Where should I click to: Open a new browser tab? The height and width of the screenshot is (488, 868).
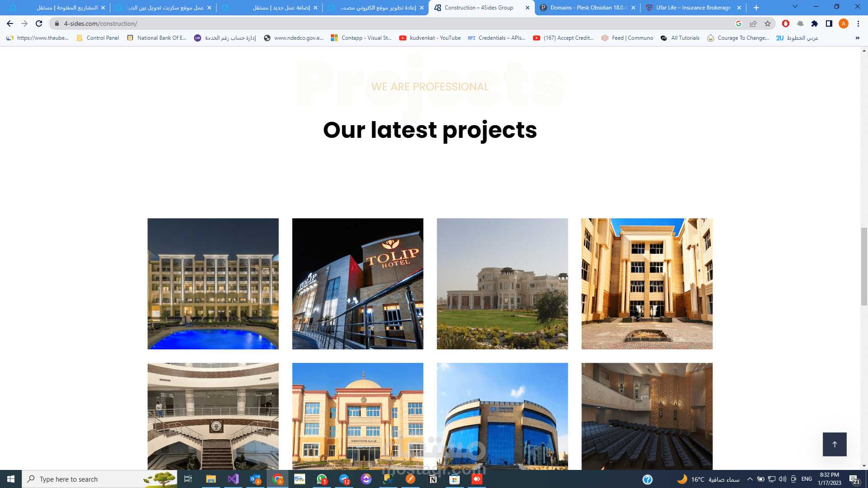[x=756, y=8]
